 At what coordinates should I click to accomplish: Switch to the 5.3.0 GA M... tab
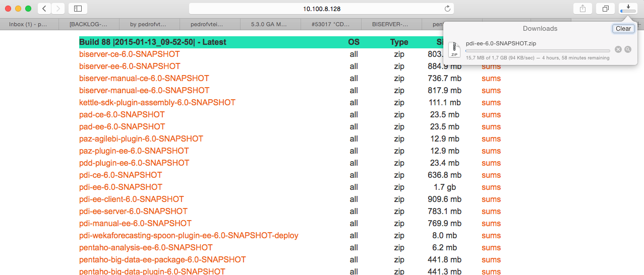pos(269,24)
